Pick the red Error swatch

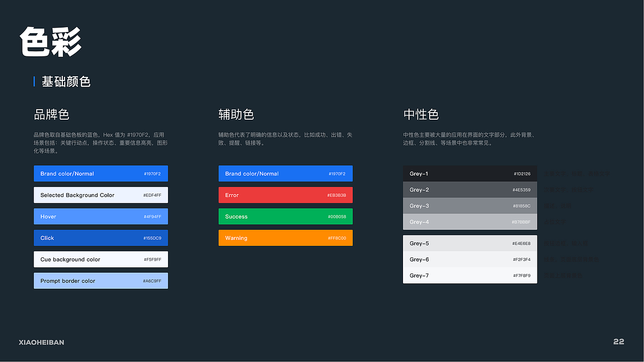pyautogui.click(x=285, y=195)
